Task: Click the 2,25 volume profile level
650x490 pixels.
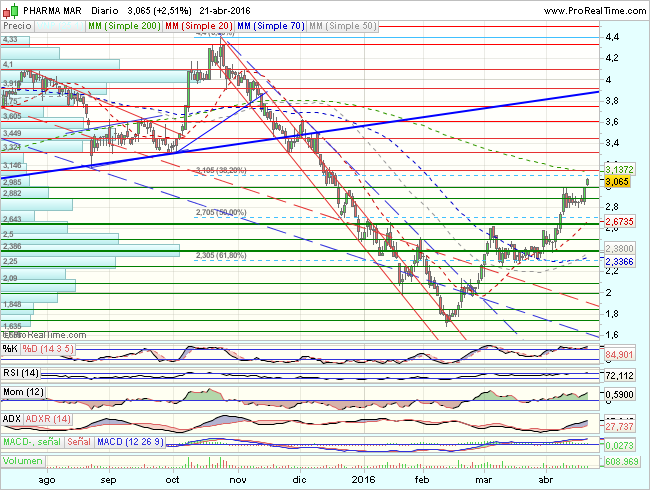Action: [10, 261]
